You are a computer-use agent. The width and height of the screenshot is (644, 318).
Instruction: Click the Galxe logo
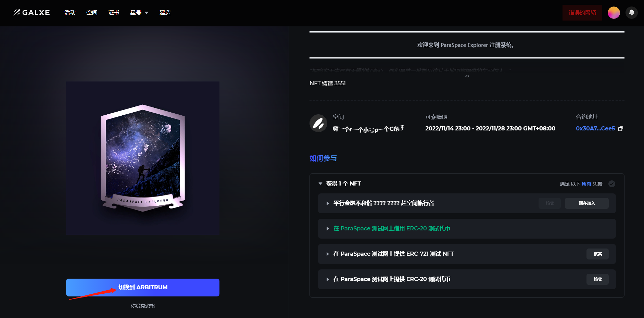[x=32, y=13]
